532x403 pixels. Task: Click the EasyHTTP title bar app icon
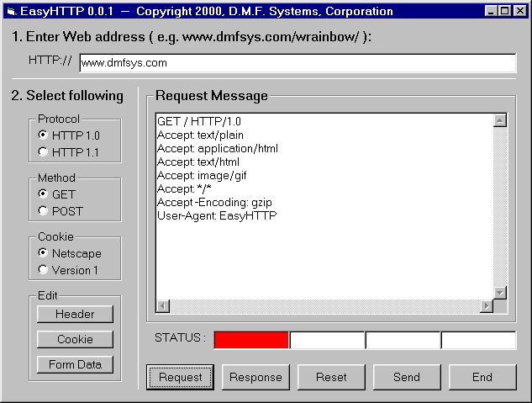point(11,12)
